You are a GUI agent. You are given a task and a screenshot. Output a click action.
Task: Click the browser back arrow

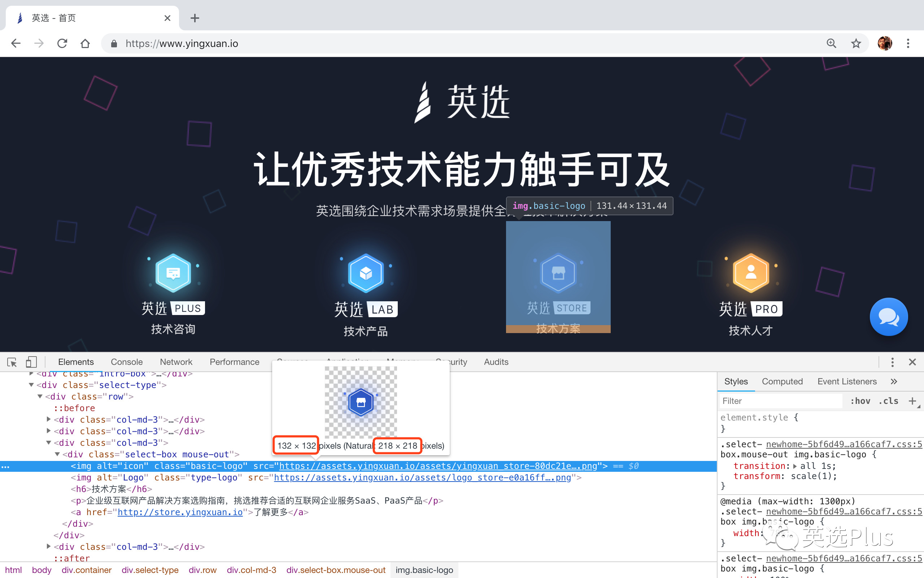(x=16, y=43)
